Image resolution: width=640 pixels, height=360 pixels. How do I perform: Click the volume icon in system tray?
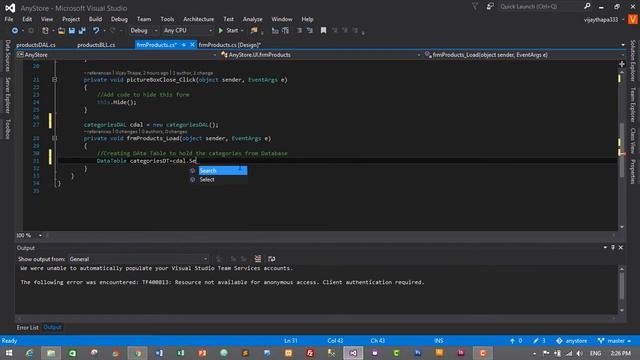580,353
